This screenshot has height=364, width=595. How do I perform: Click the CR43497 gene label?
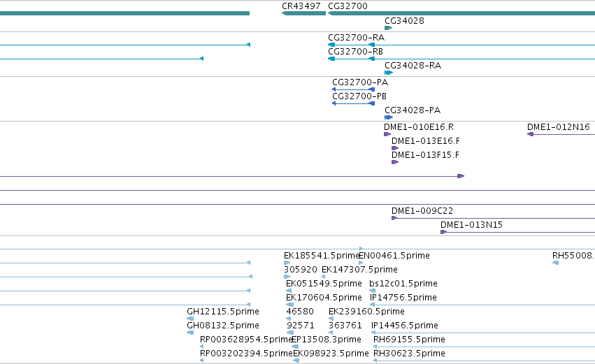click(x=301, y=6)
